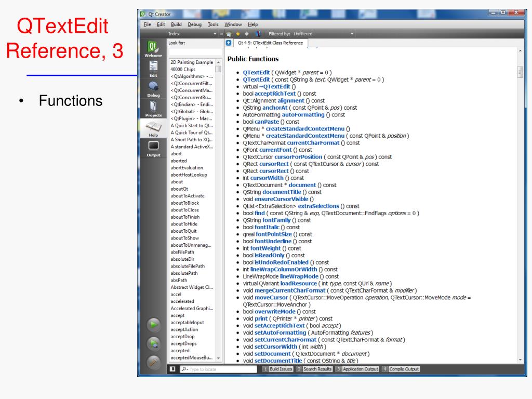Open Compile Output pane

[x=401, y=369]
